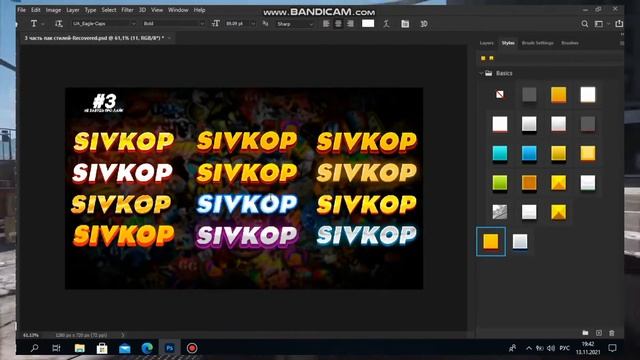Align text left

click(x=326, y=24)
